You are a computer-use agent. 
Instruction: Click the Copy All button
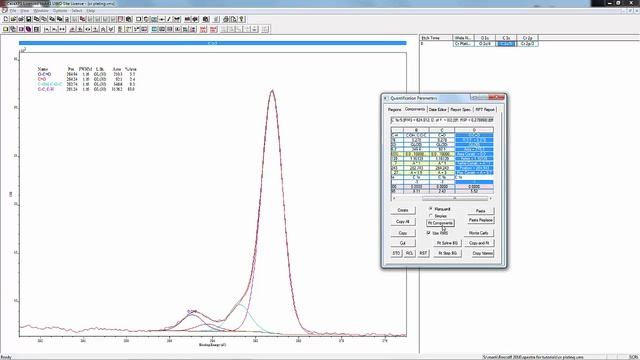(x=403, y=221)
